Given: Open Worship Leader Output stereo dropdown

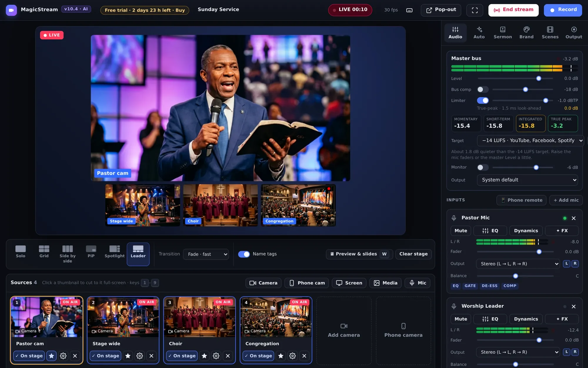Looking at the screenshot, I should [x=518, y=352].
